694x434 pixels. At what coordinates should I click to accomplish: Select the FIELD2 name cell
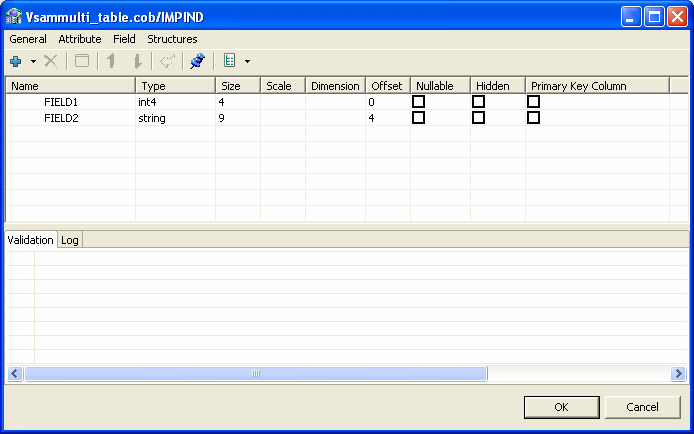tap(61, 118)
